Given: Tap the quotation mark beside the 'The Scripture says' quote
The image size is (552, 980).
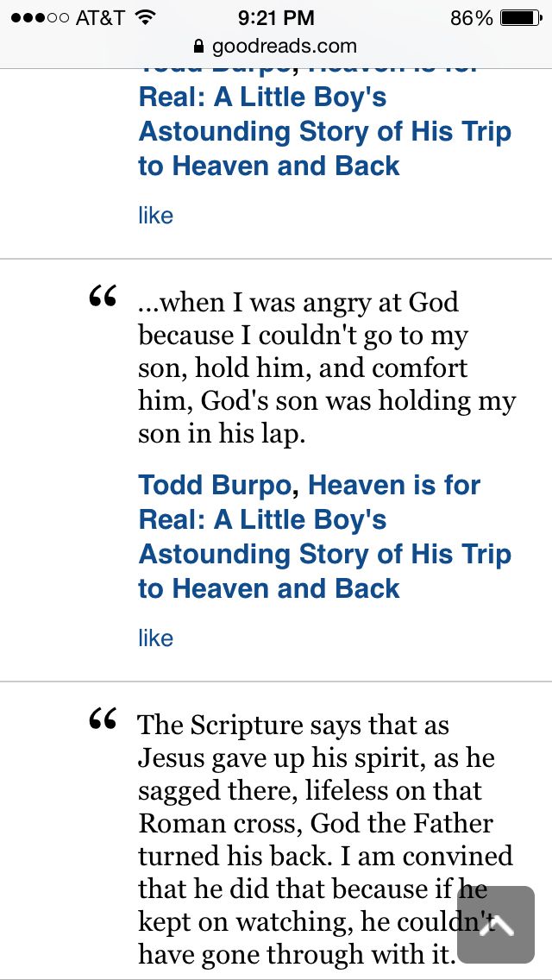Looking at the screenshot, I should click(x=102, y=719).
